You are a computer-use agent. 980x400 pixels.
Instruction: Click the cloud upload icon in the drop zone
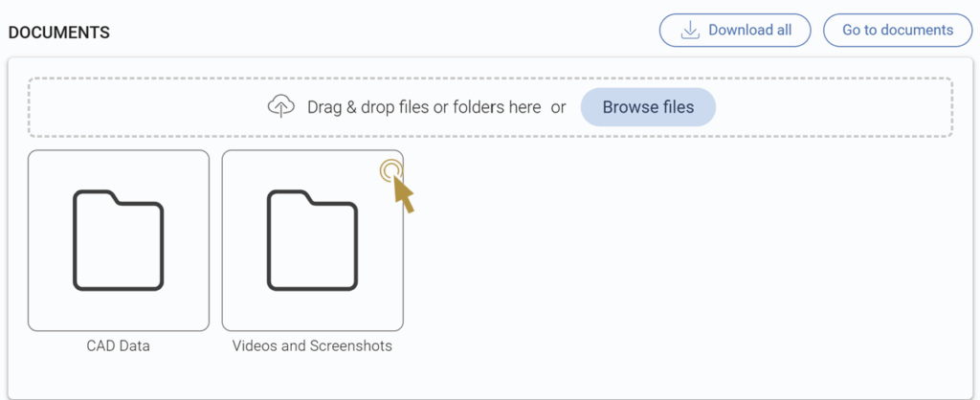point(280,107)
